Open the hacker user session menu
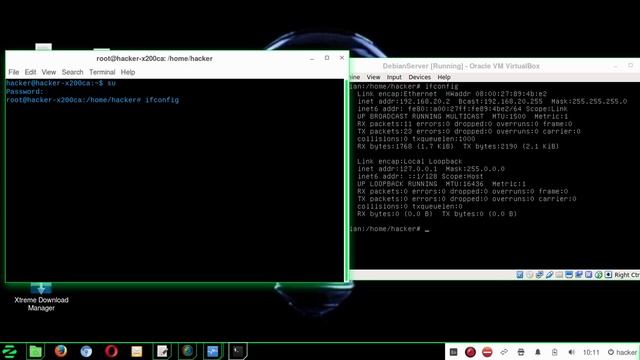This screenshot has height=360, width=640. (622, 352)
